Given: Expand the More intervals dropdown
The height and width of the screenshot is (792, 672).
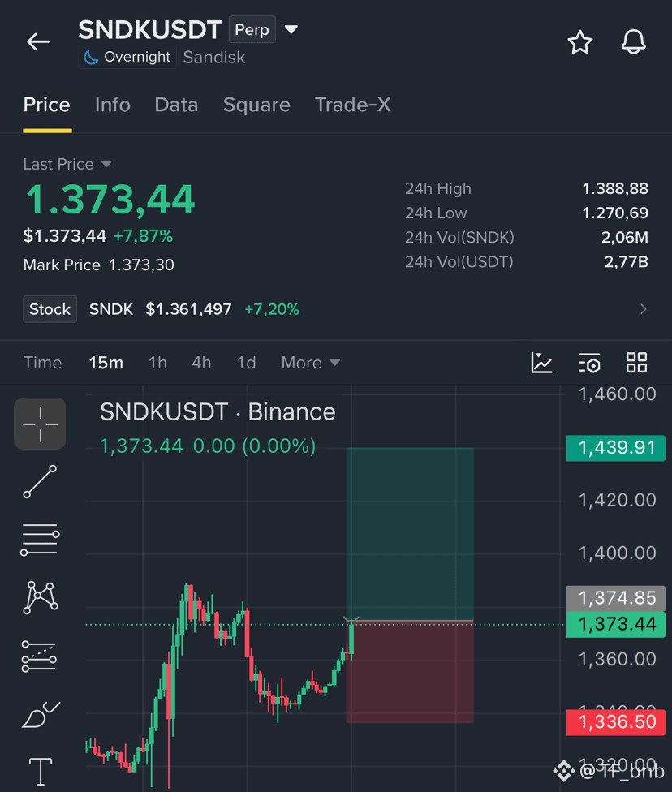Looking at the screenshot, I should pos(310,363).
